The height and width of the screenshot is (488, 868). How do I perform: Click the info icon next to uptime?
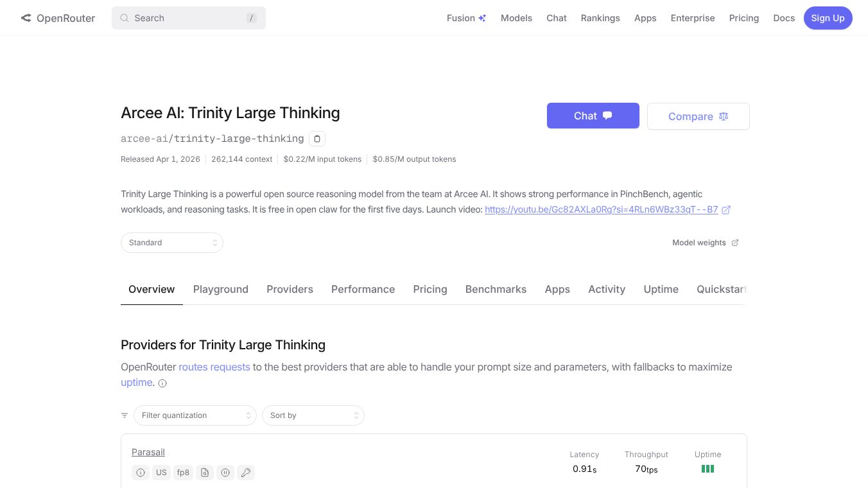tap(162, 383)
